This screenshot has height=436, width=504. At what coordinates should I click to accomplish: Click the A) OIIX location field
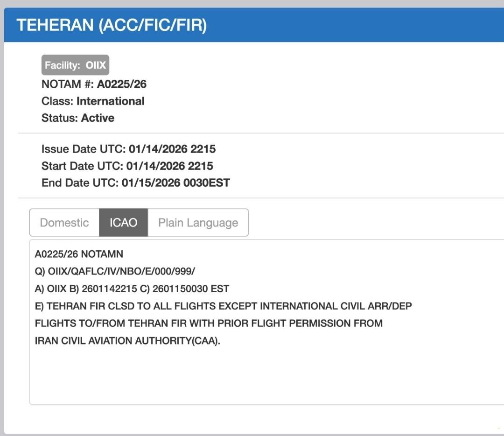(50, 289)
